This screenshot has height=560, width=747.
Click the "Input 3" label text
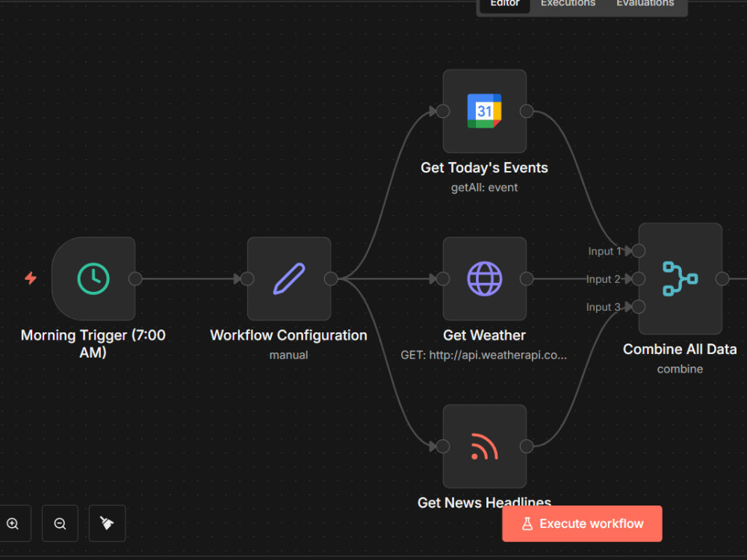(x=603, y=307)
